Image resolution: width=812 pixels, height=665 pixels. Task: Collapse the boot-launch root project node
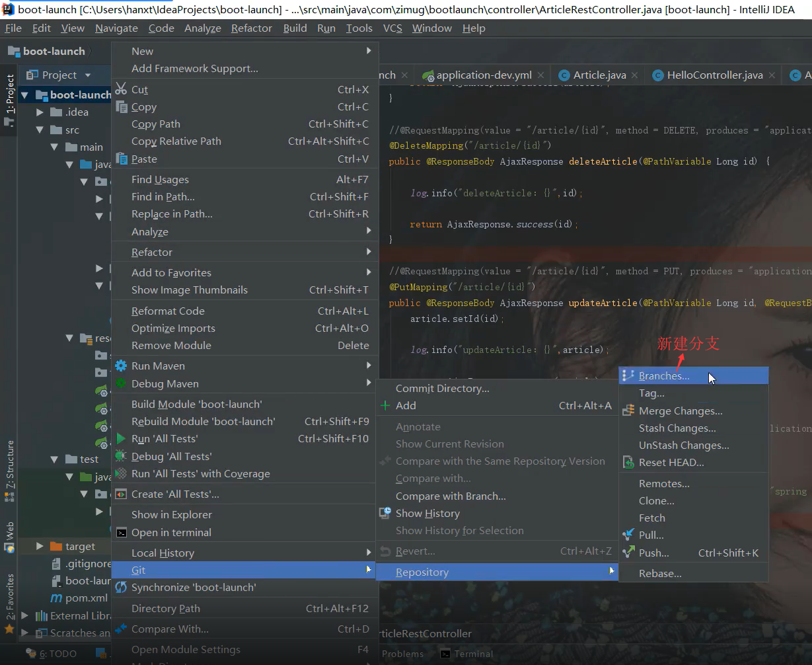click(25, 95)
